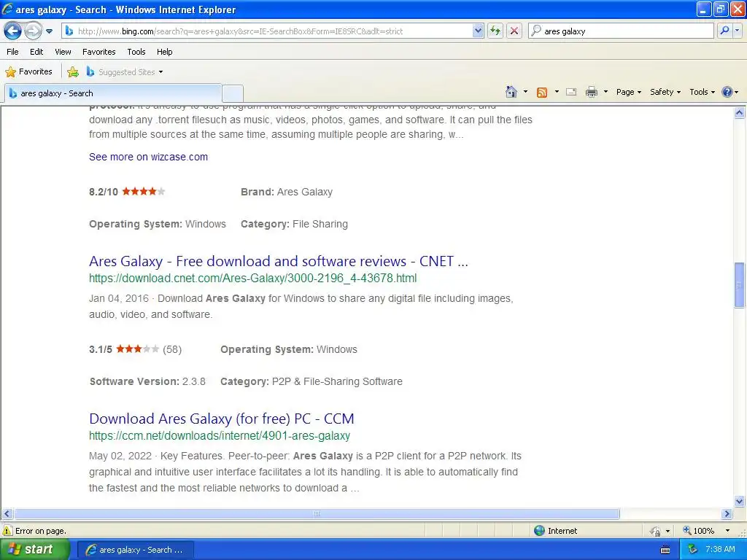Click the 7:38 AM clock
The width and height of the screenshot is (747, 560).
pos(720,550)
